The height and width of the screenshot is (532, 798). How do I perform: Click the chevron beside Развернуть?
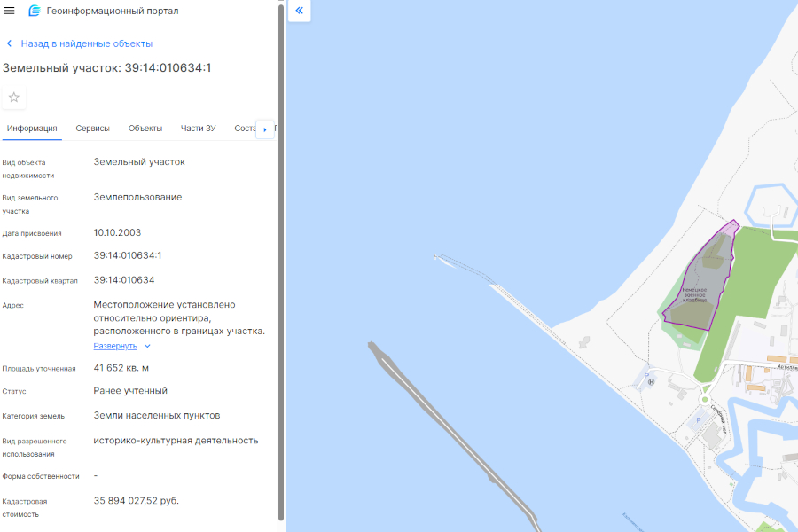pos(147,346)
